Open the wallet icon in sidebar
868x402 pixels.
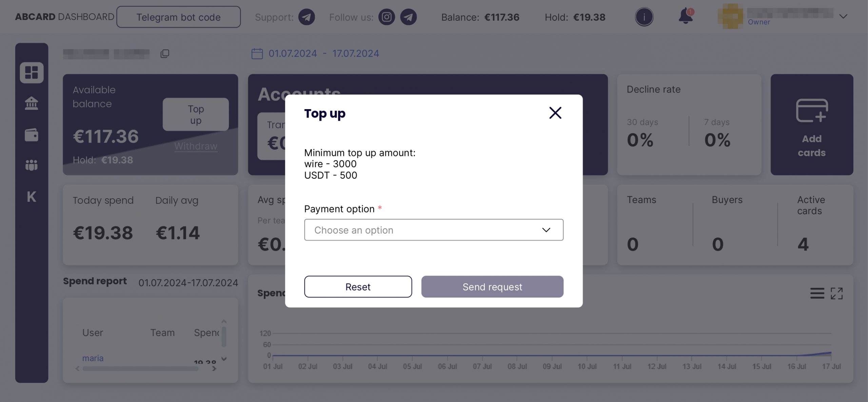(x=32, y=135)
